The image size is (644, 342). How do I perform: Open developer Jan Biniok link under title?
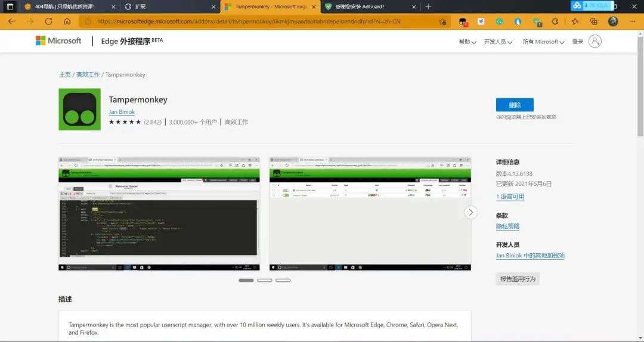coord(122,111)
